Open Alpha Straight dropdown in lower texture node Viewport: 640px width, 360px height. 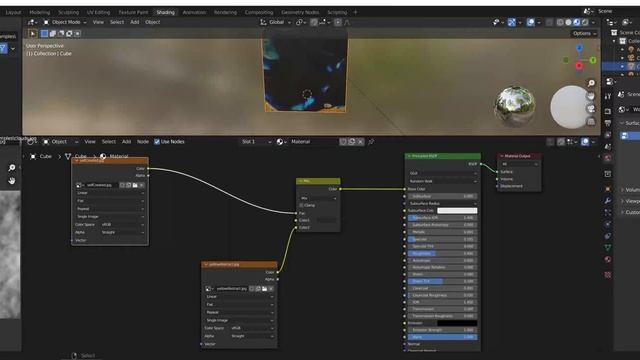[x=252, y=336]
